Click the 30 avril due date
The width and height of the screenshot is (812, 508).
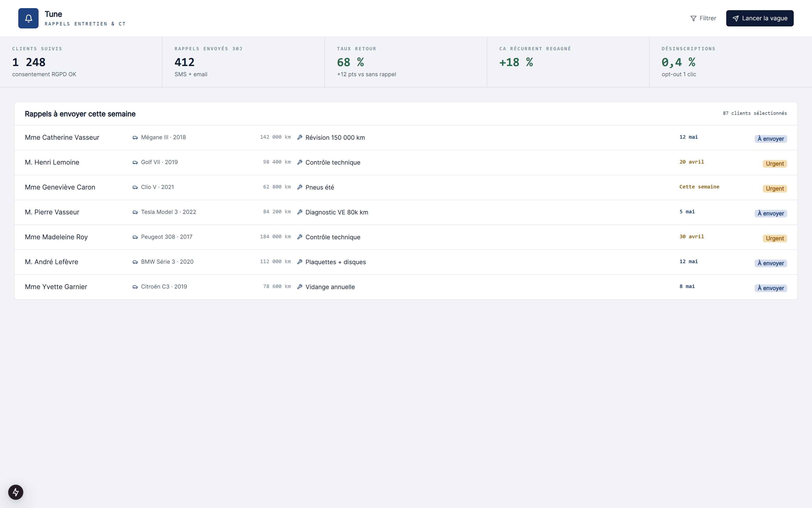pos(691,236)
